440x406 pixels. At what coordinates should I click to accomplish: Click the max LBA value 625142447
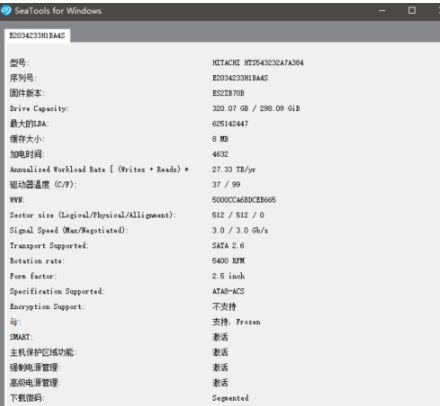[230, 124]
